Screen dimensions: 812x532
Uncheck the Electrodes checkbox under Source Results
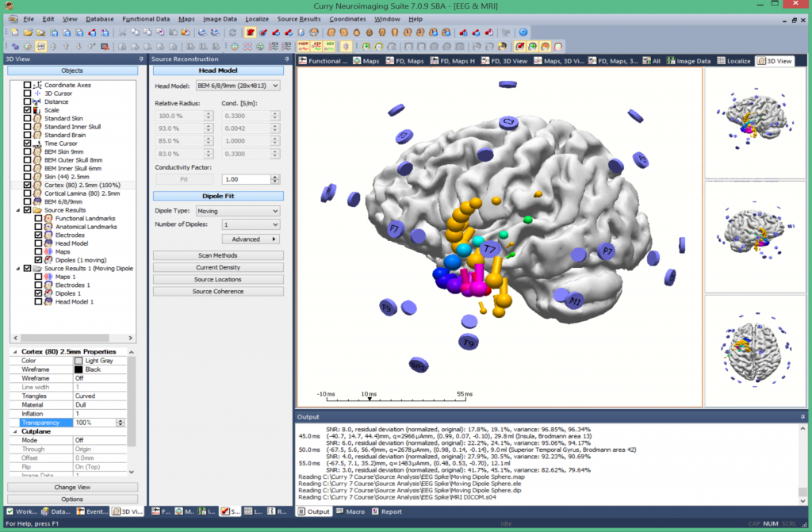click(x=38, y=235)
